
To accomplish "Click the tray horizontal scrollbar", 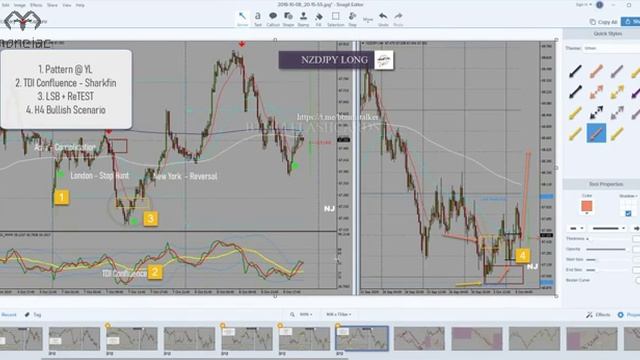I will (195, 358).
